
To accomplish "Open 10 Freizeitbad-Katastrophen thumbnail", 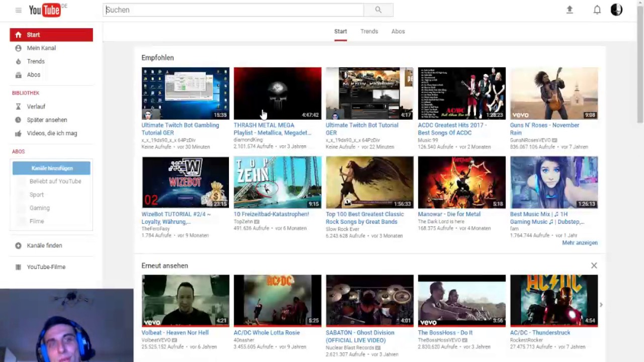I will (x=277, y=182).
